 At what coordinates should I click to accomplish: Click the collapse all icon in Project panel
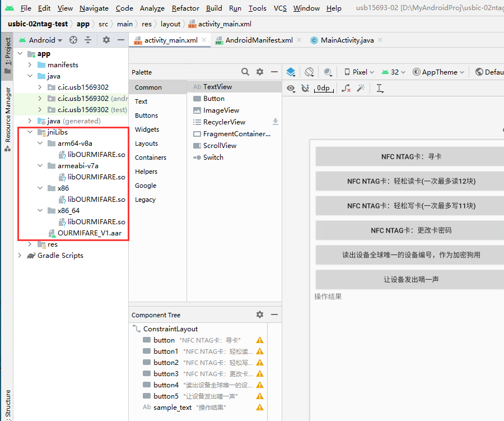pyautogui.click(x=88, y=40)
